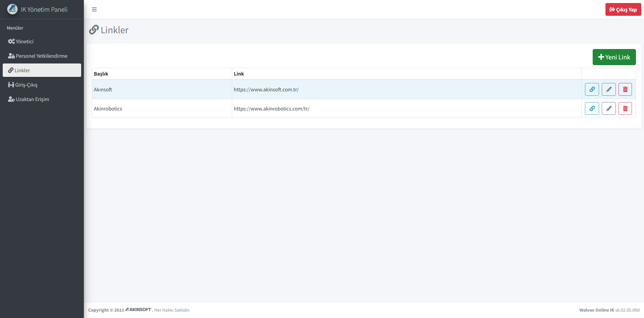The height and width of the screenshot is (318, 644).
Task: Select the Linkler menu item
Action: (x=42, y=70)
